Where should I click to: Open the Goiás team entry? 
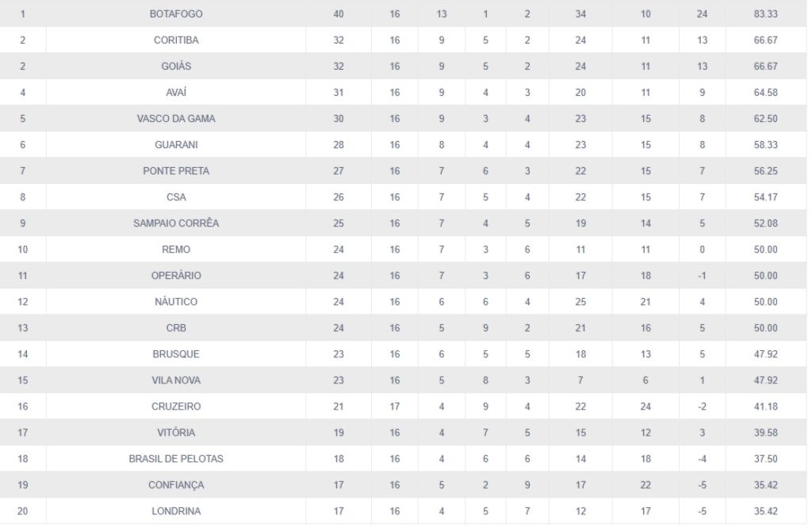click(175, 67)
